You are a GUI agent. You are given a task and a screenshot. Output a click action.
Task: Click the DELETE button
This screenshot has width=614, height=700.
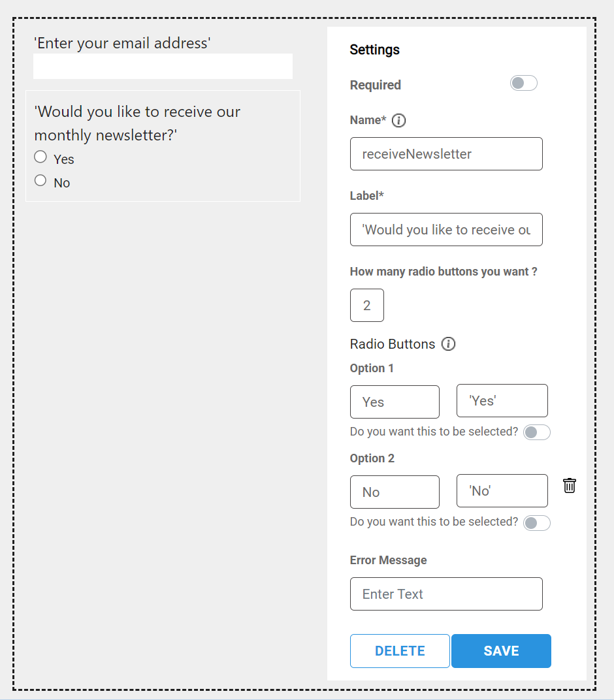(400, 651)
